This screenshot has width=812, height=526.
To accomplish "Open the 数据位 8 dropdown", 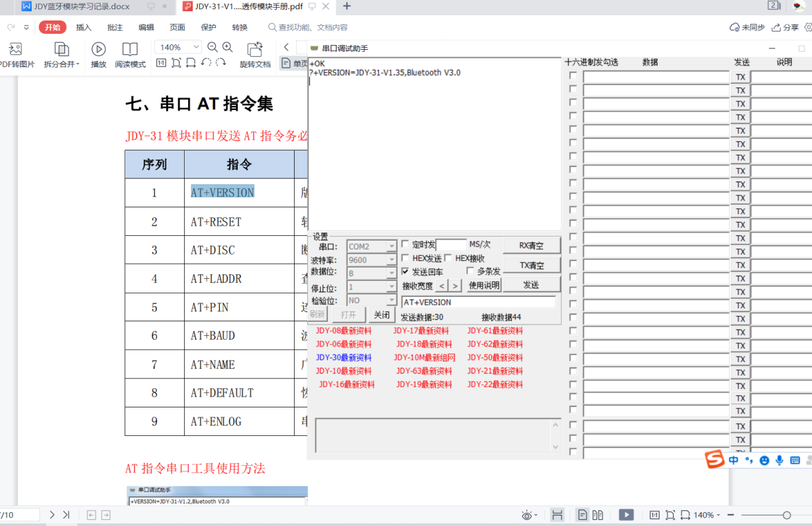I will pyautogui.click(x=391, y=273).
